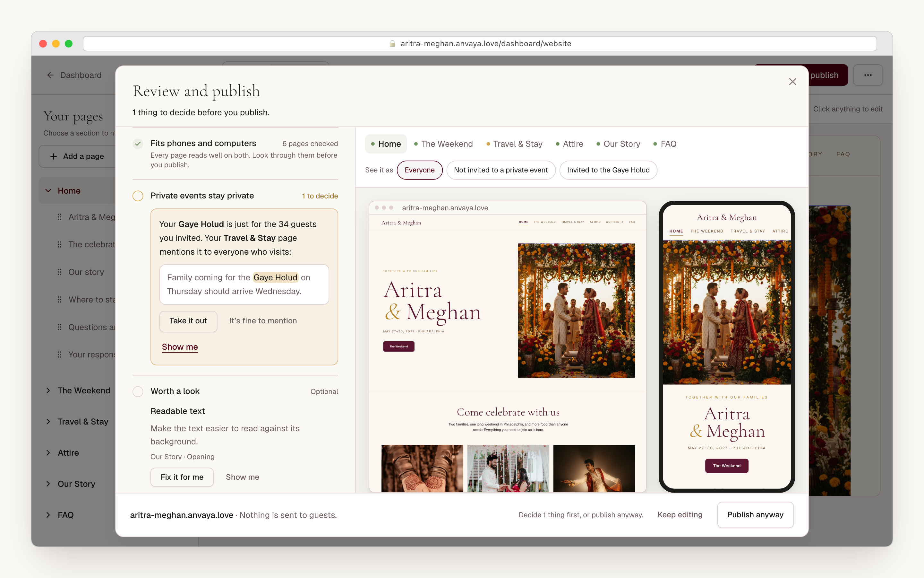Click Fix it for me button
924x578 pixels.
pos(182,477)
